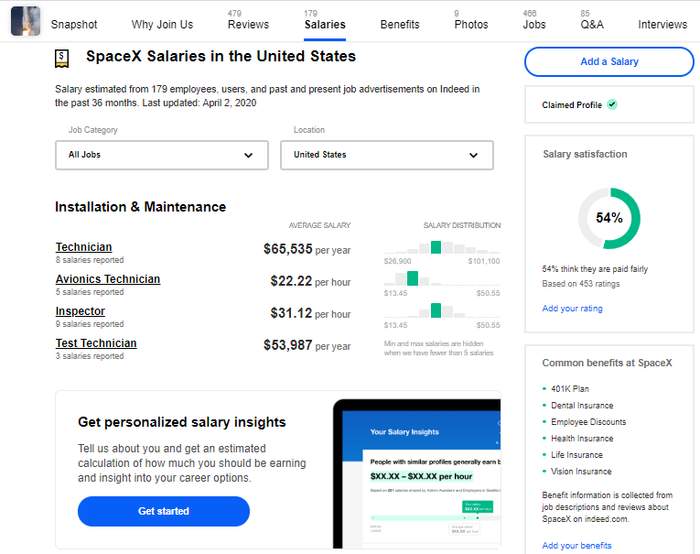Go to the Photos tab
The image size is (700, 554).
(471, 23)
